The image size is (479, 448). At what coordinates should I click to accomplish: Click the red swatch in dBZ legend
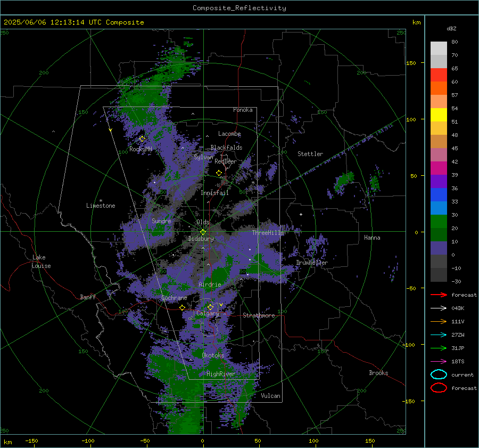coord(439,75)
